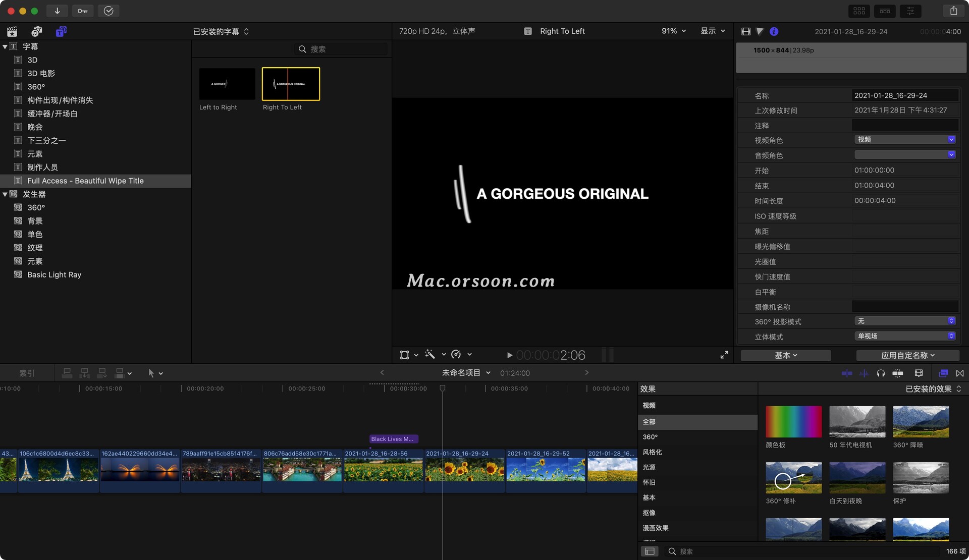
Task: Select the 颜色板 color board effect
Action: point(793,422)
